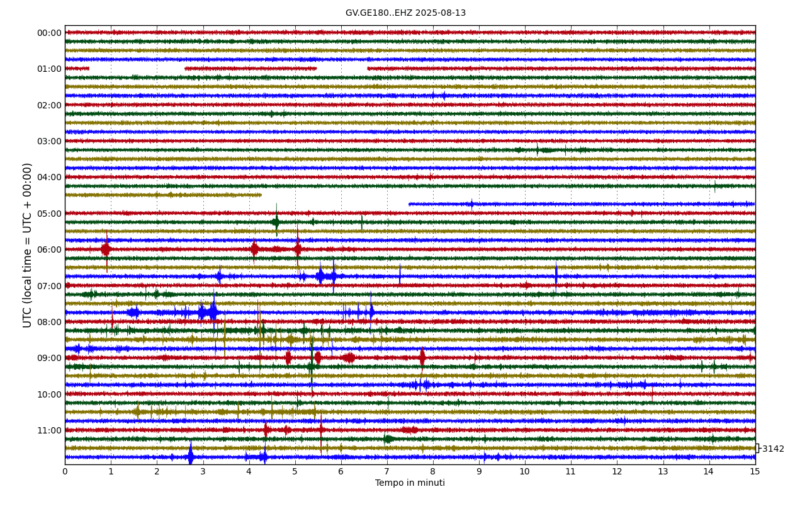Click the 7 minute x-axis tick label
The width and height of the screenshot is (812, 516).
(x=387, y=471)
